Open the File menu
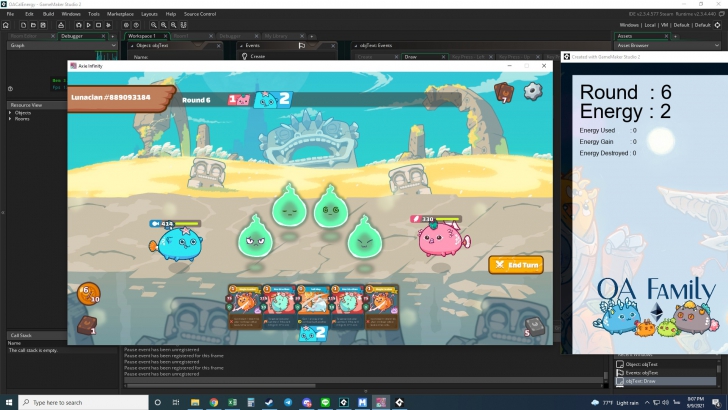The image size is (728, 410). pos(10,14)
